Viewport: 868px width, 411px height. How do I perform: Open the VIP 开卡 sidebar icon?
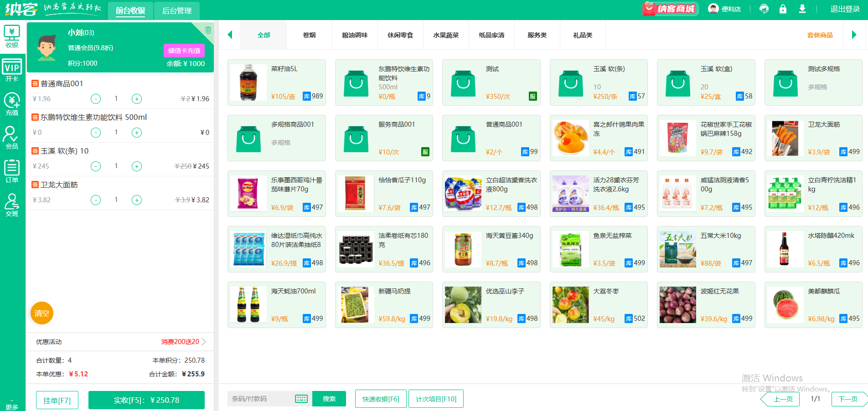[12, 70]
